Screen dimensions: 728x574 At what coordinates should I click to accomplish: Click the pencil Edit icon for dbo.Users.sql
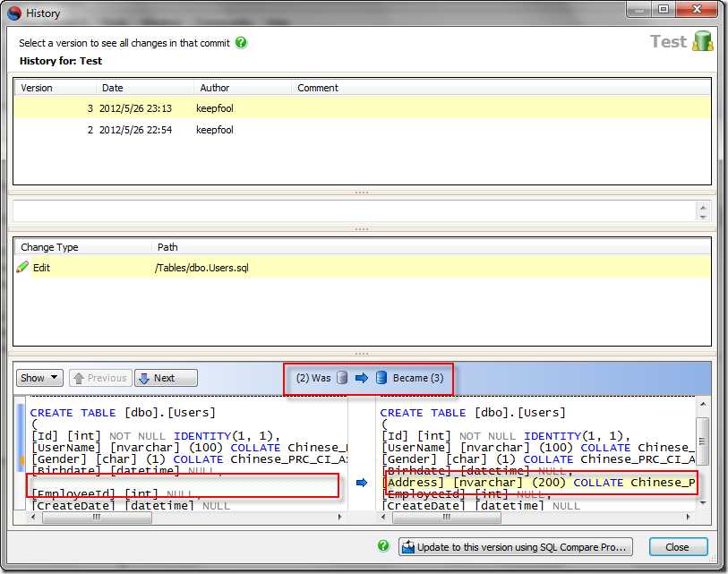tap(22, 267)
